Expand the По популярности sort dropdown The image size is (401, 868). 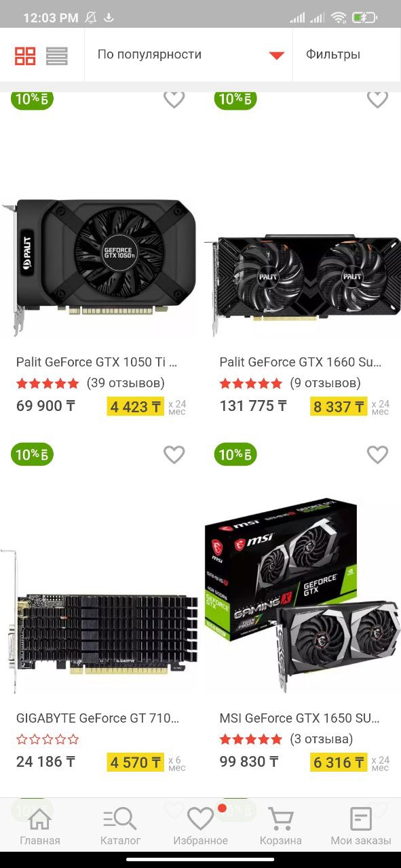(189, 55)
